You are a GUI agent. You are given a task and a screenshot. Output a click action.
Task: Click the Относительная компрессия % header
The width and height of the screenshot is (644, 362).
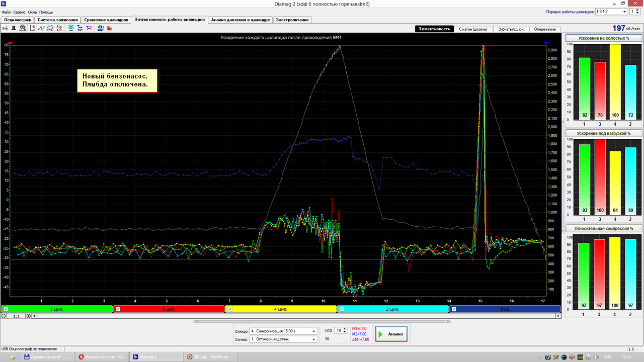pos(603,228)
